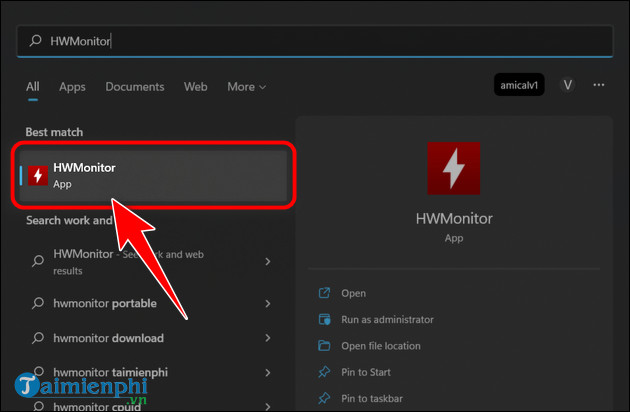Open the HWMonitor app best match result

pos(153,175)
